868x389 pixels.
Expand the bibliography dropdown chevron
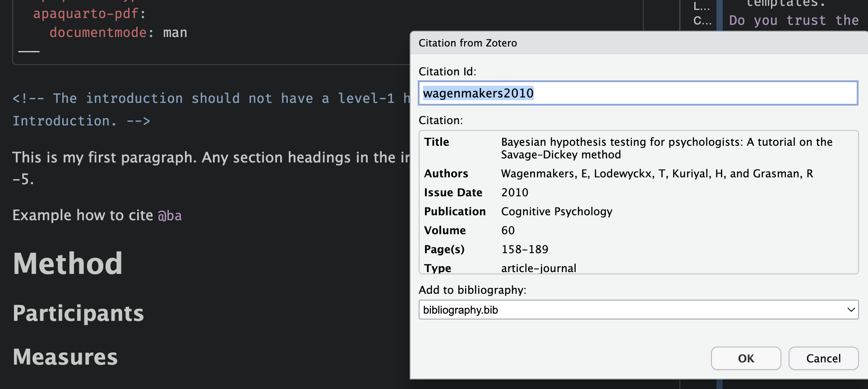click(850, 310)
